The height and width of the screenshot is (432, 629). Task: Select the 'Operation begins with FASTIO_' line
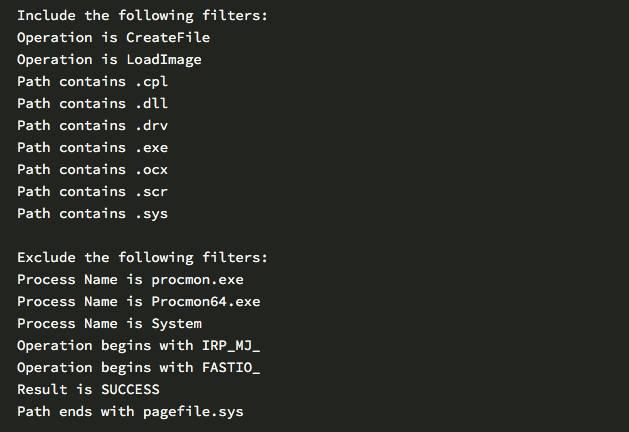point(138,368)
